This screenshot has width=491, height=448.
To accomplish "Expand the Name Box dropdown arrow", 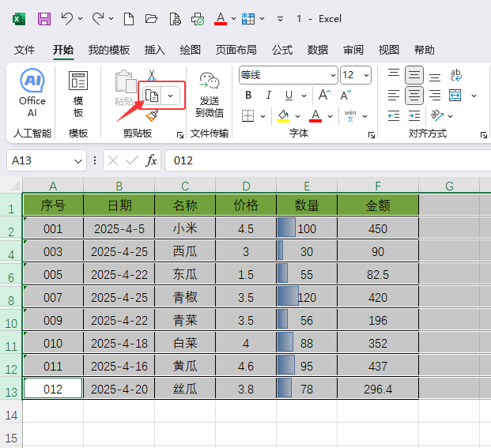I will [x=78, y=160].
